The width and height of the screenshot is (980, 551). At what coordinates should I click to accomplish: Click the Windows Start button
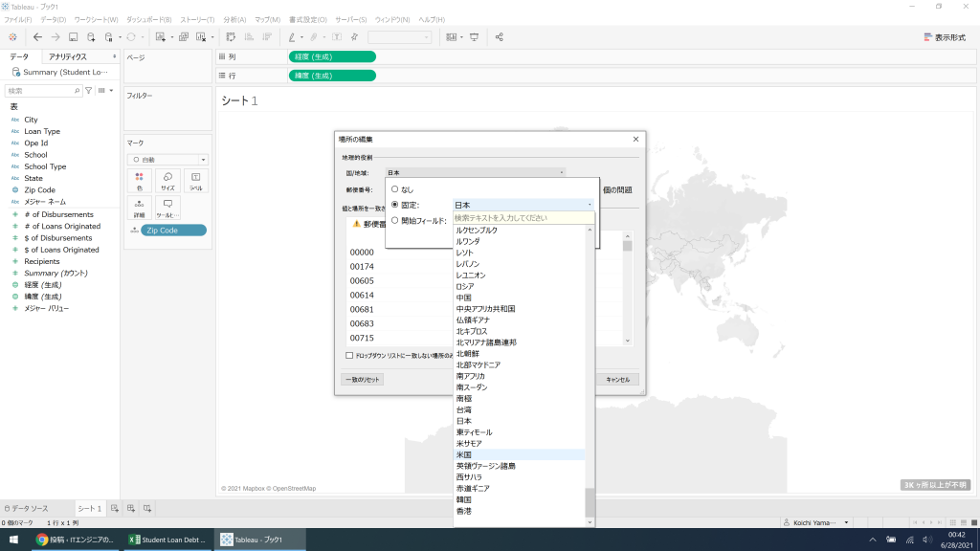coord(13,540)
